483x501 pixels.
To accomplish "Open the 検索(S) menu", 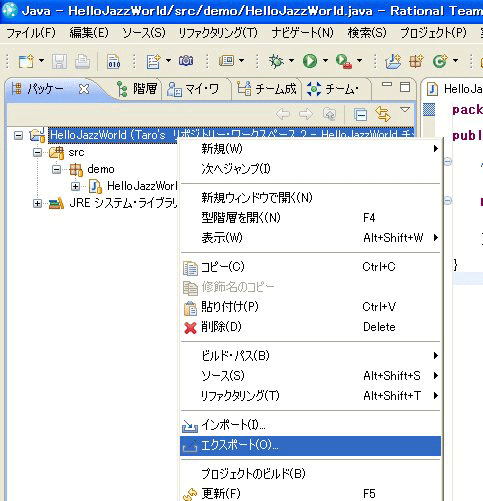I will pos(367,33).
